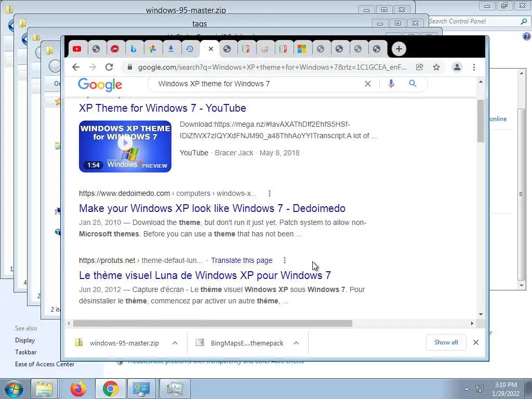Open Make your Windows XP look like Windows 7 link

tap(212, 208)
